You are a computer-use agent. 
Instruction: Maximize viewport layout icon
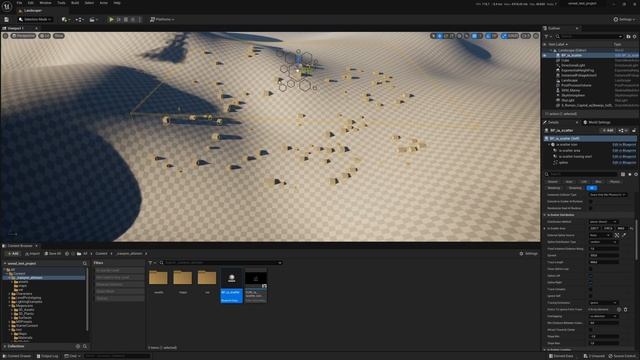536,36
